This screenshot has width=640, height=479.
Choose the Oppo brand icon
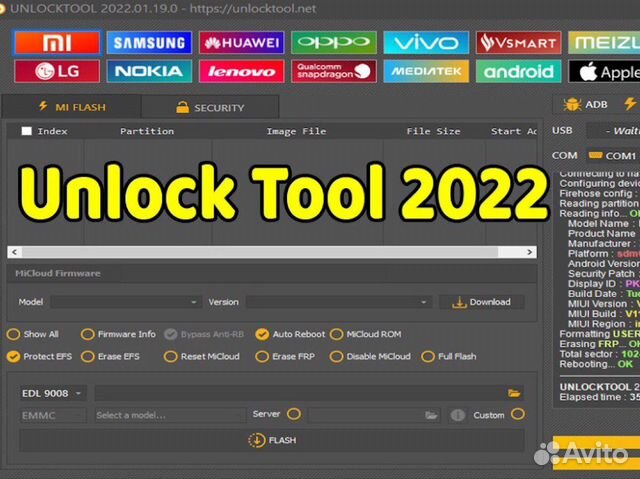333,42
